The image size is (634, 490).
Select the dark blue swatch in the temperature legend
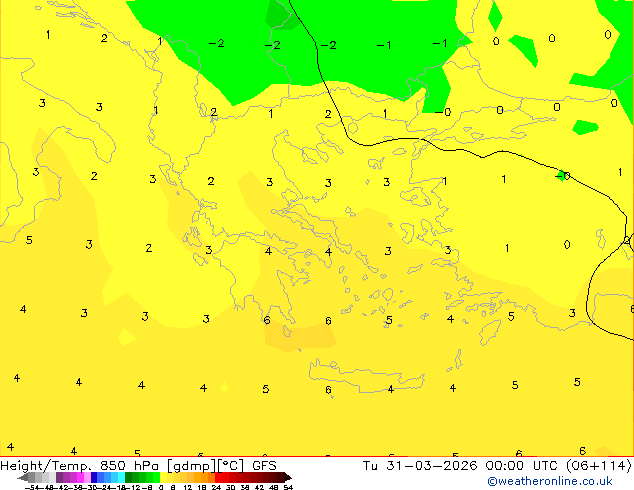coord(94,477)
